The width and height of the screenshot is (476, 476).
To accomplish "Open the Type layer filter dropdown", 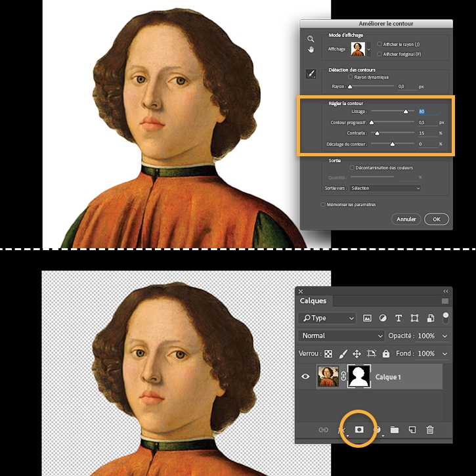I will click(327, 318).
